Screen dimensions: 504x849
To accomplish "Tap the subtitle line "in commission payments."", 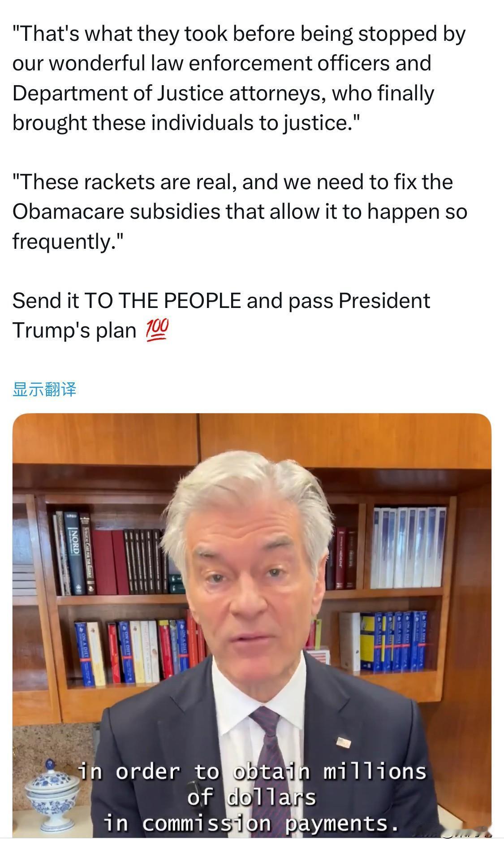I will pyautogui.click(x=251, y=823).
